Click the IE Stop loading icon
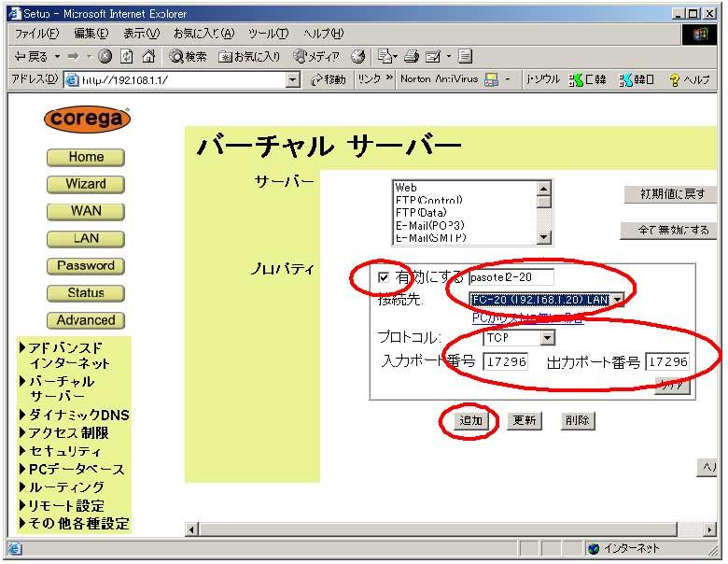 click(105, 57)
